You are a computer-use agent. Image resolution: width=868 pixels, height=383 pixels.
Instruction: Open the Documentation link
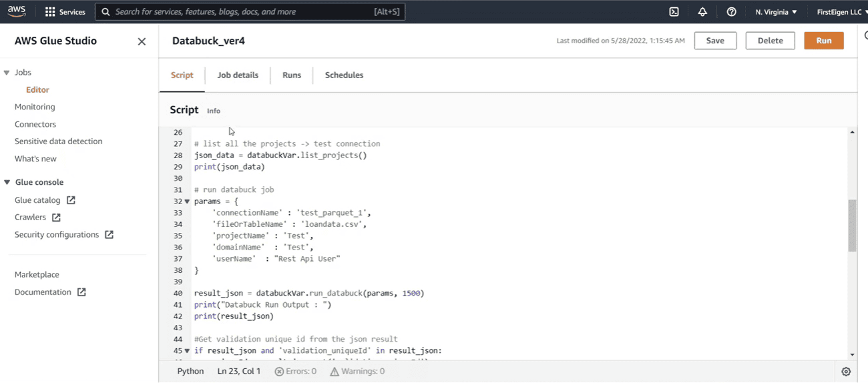(43, 292)
